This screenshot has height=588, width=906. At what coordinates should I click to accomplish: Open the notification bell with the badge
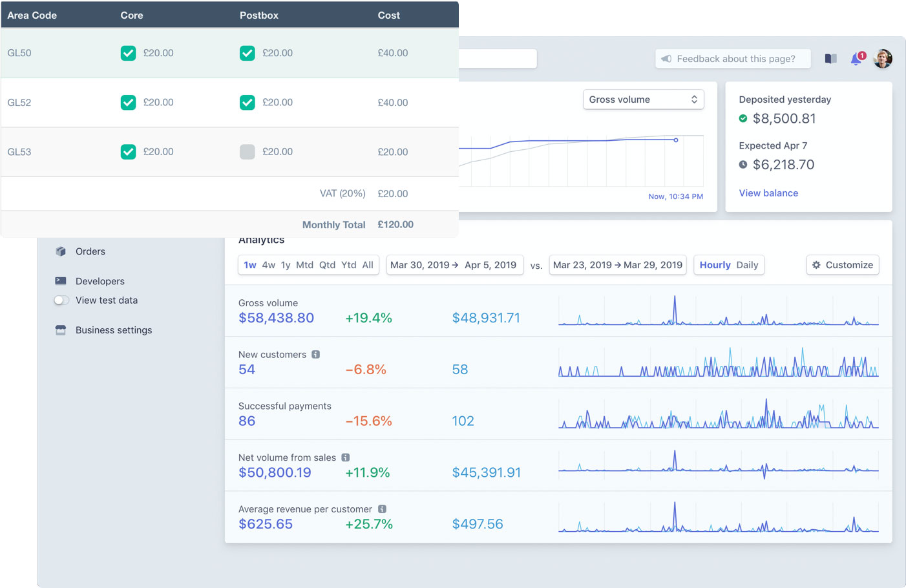coord(856,59)
